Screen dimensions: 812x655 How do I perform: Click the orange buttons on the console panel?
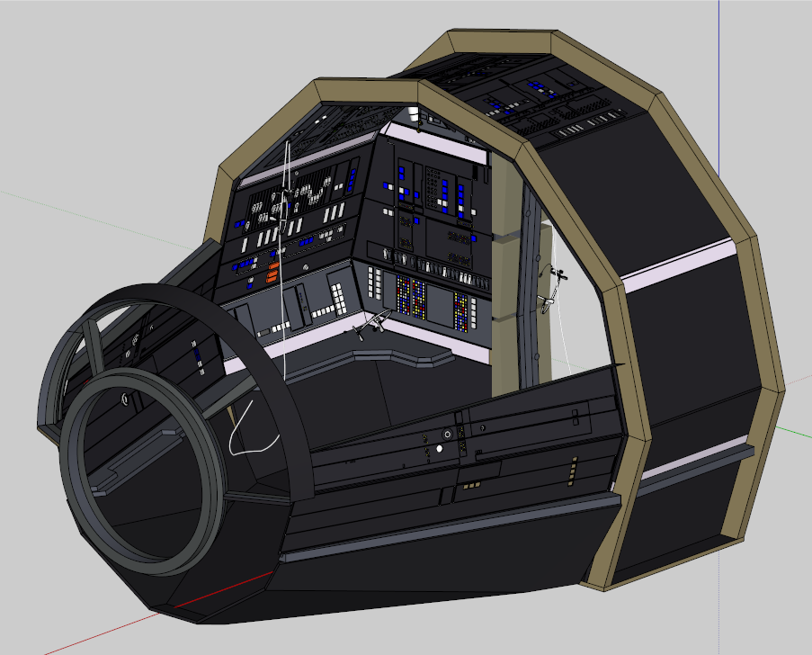pyautogui.click(x=272, y=273)
